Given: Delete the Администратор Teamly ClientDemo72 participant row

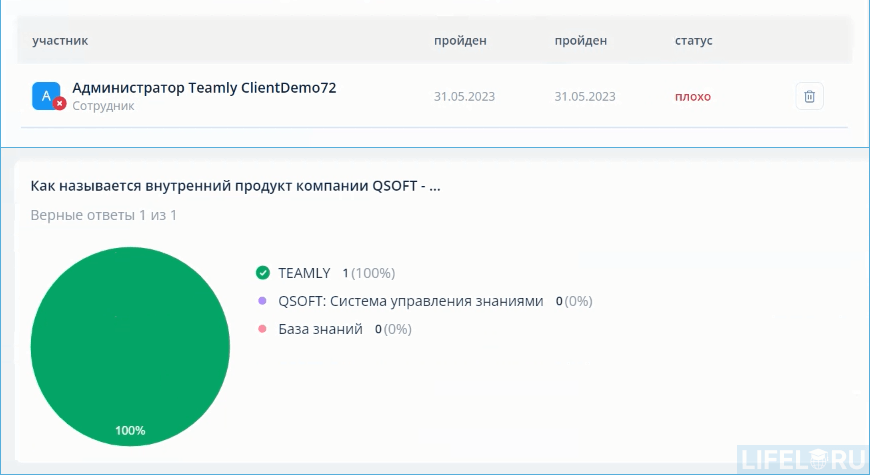Looking at the screenshot, I should (x=809, y=96).
